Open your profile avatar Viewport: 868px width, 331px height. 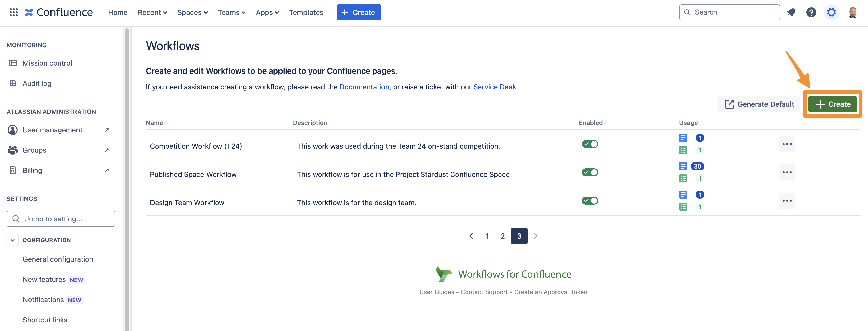tap(855, 12)
